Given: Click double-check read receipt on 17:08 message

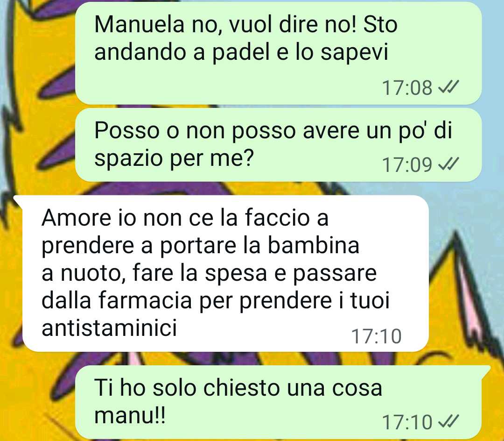Looking at the screenshot, I should point(449,87).
